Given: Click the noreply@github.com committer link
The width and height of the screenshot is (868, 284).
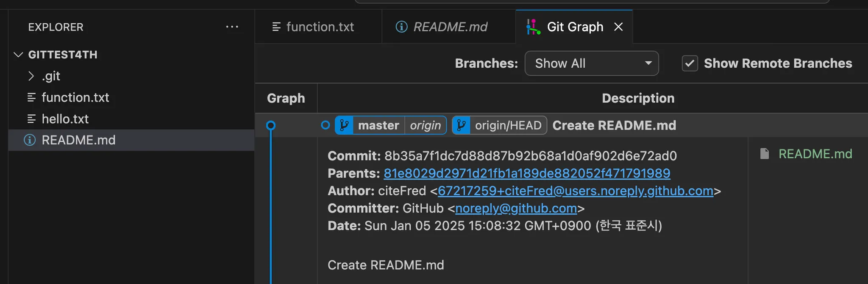Looking at the screenshot, I should coord(516,208).
